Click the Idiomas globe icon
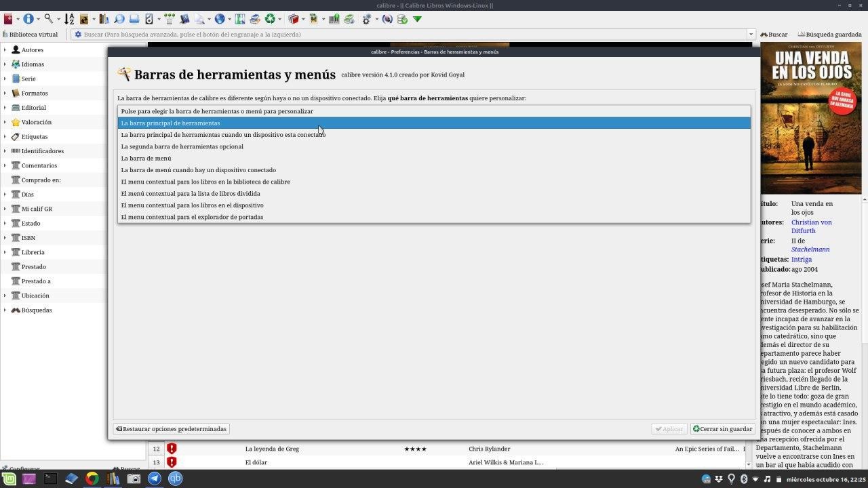The image size is (868, 488). coord(16,64)
